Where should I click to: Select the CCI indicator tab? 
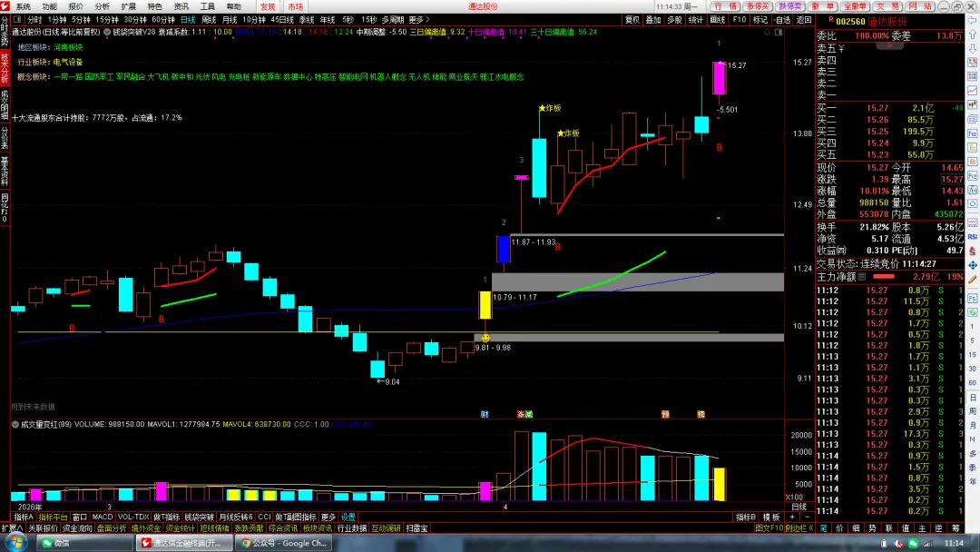point(264,517)
